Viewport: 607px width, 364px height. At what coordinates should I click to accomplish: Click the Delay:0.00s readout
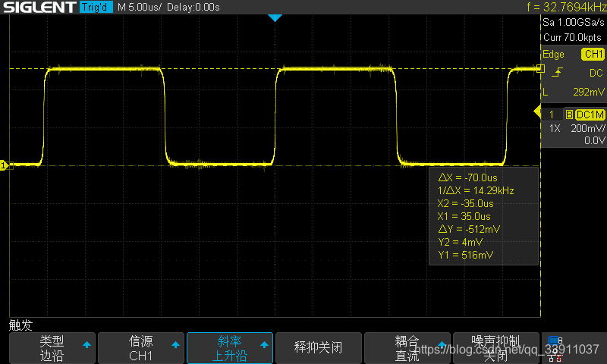(193, 7)
